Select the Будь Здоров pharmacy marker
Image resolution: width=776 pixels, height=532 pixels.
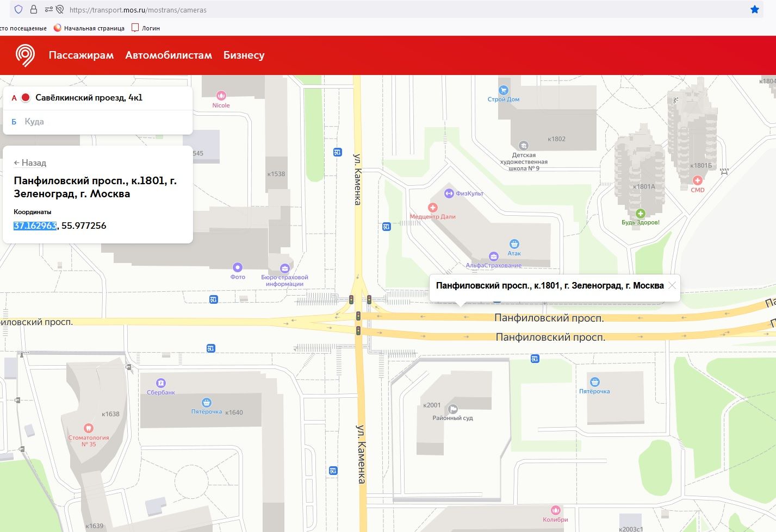point(641,214)
